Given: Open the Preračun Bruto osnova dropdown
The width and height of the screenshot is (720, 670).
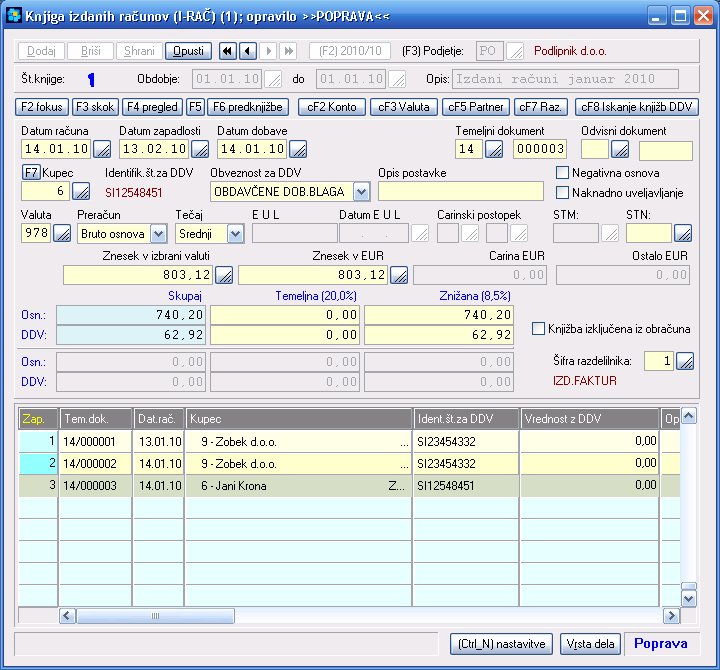Looking at the screenshot, I should 158,233.
